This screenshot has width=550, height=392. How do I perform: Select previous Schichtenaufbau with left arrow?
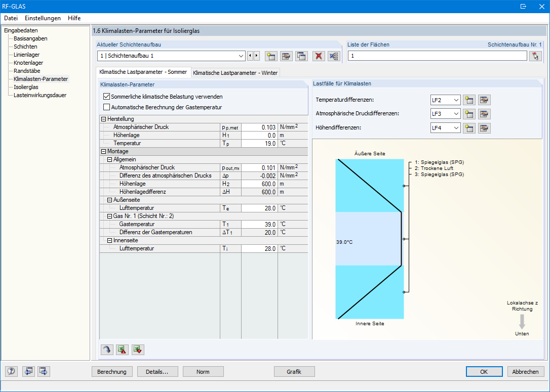point(250,56)
